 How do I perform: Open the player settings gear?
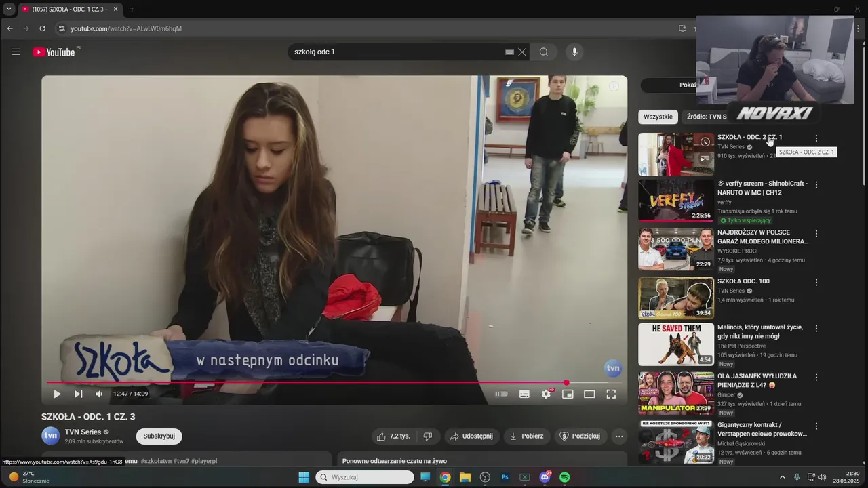(547, 394)
